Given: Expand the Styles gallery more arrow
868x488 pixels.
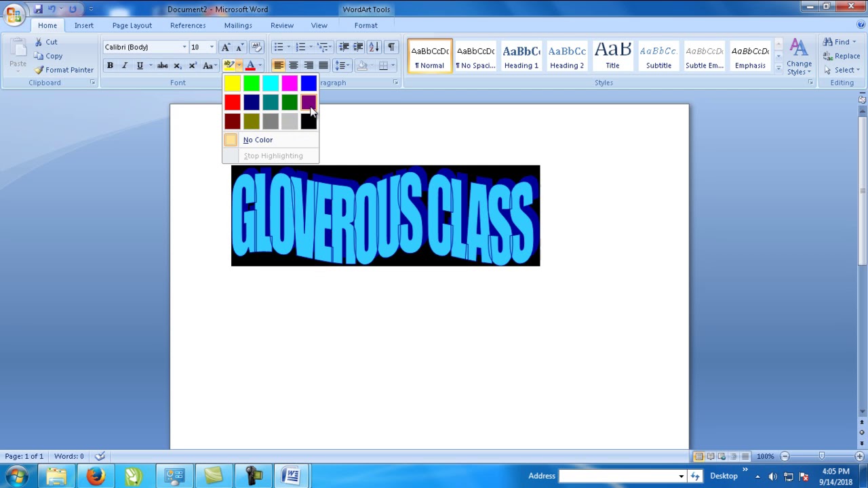Looking at the screenshot, I should [778, 68].
